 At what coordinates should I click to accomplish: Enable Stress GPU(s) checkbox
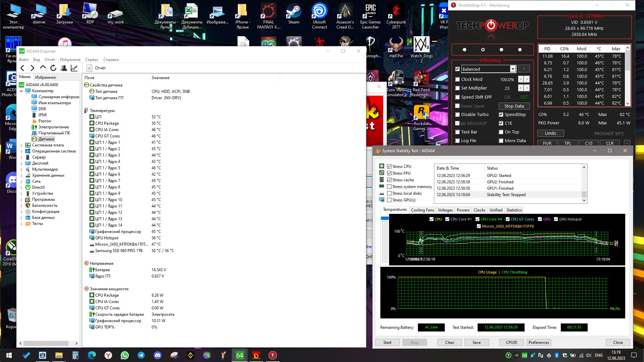point(389,200)
